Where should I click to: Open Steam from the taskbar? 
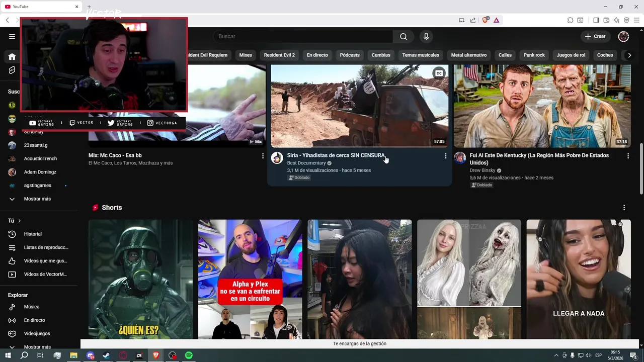pos(107,355)
